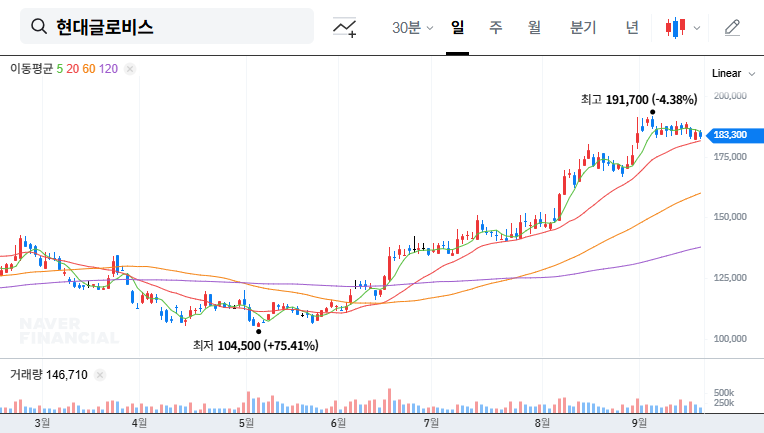
Task: Expand the 30분 interval dropdown
Action: click(412, 28)
